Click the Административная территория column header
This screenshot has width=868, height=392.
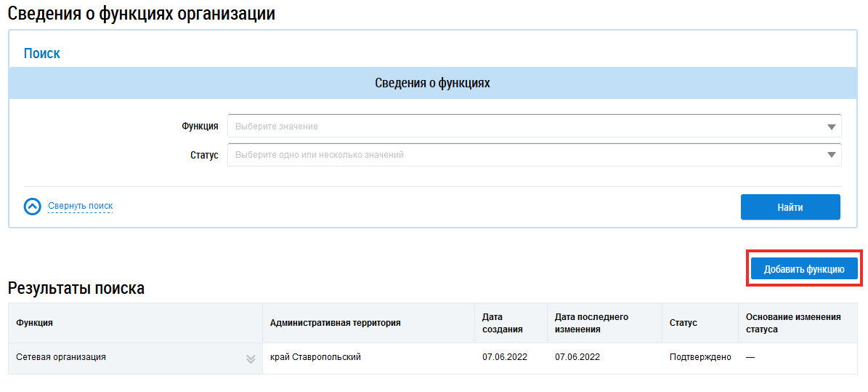(335, 323)
